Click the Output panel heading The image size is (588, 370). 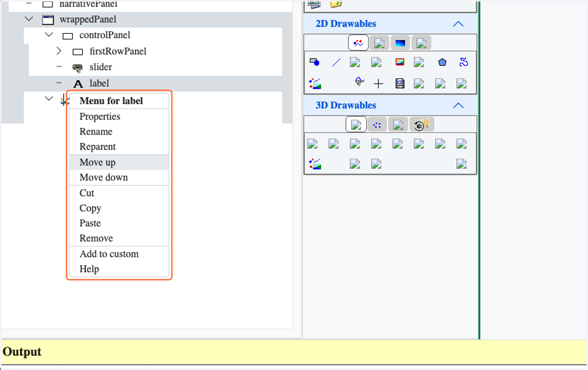[x=22, y=352]
